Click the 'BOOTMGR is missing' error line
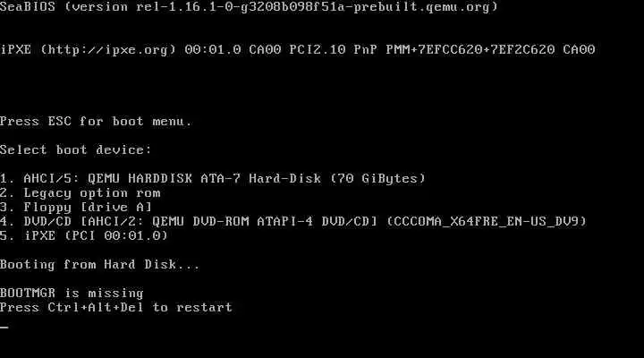This screenshot has width=644, height=358. pyautogui.click(x=72, y=293)
